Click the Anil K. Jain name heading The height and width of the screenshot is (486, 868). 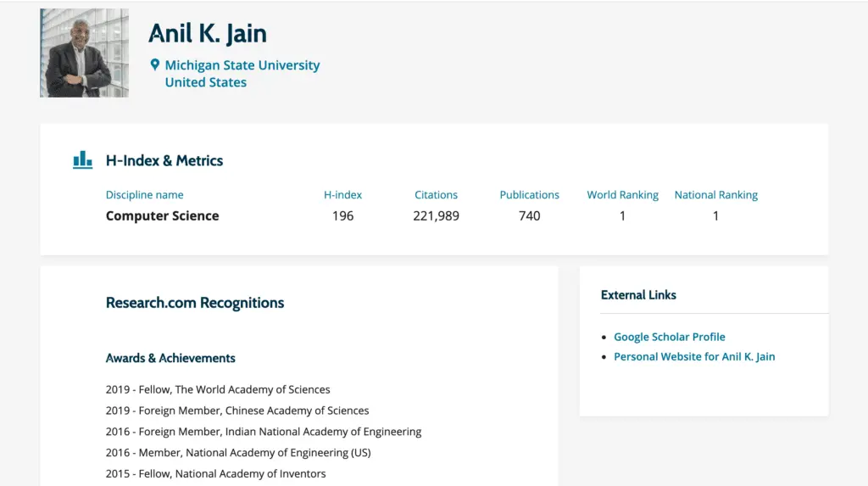coord(208,33)
